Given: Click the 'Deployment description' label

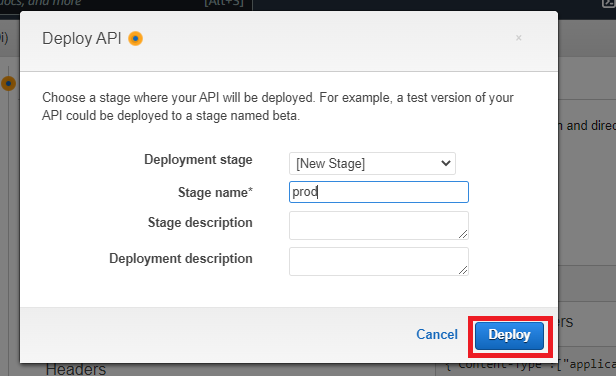Looking at the screenshot, I should [x=181, y=259].
